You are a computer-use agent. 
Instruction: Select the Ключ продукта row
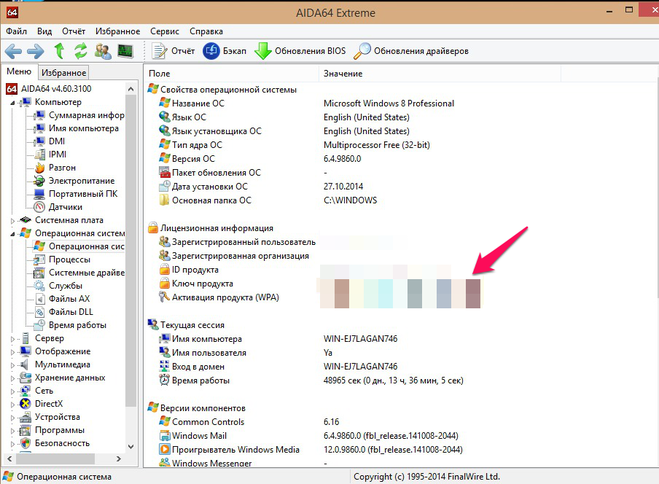319,284
